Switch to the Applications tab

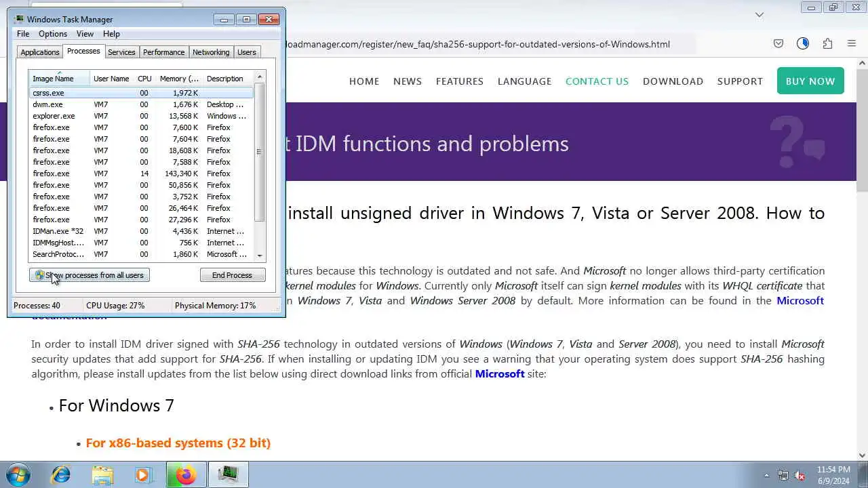point(40,52)
